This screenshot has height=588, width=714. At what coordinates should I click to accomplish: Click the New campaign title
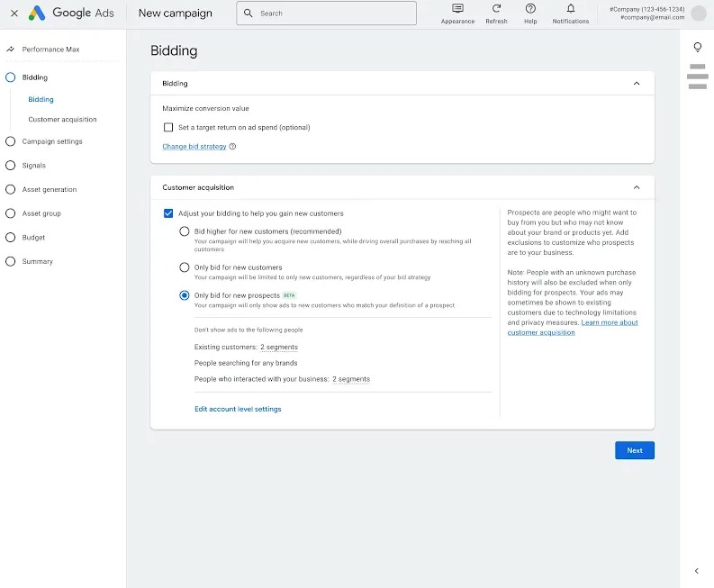pos(176,14)
